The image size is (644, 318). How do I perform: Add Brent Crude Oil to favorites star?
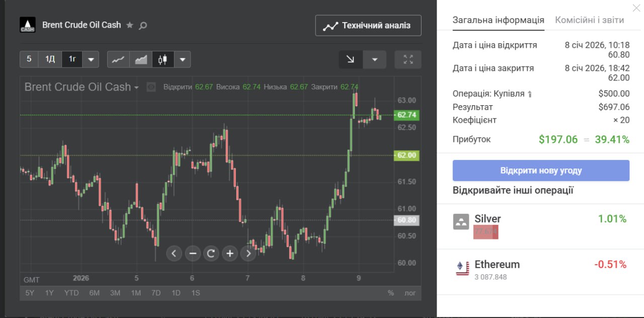coord(130,25)
